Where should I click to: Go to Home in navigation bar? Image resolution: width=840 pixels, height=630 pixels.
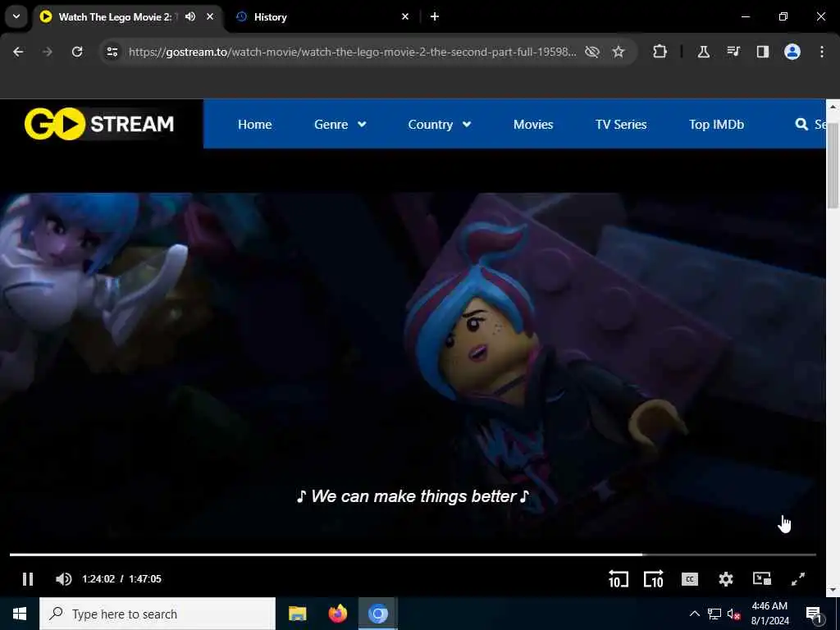[254, 125]
